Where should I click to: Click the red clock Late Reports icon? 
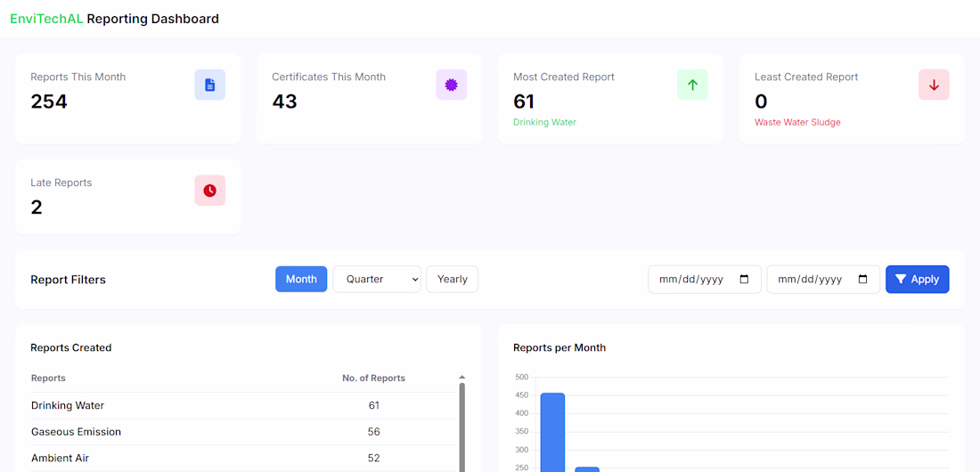click(210, 191)
